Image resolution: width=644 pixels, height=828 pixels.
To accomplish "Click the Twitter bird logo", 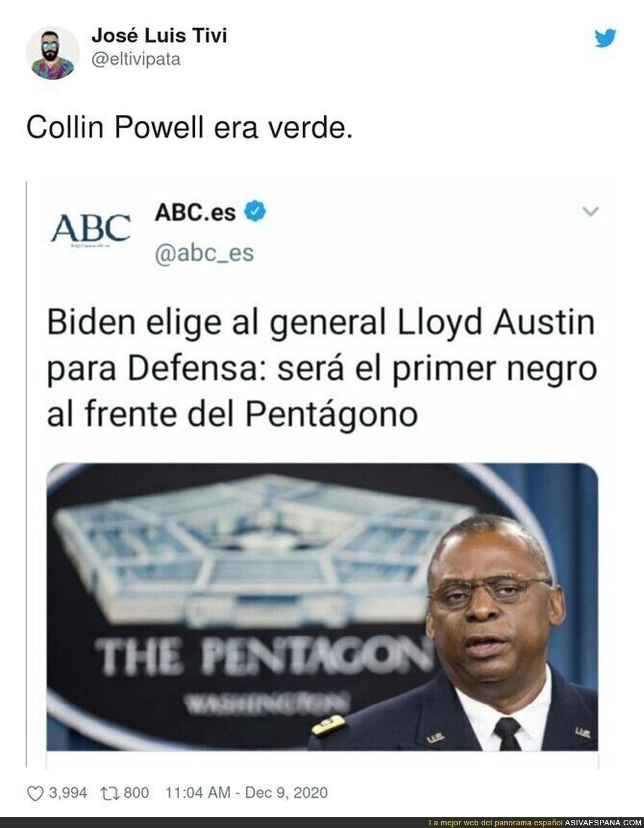I will 605,38.
